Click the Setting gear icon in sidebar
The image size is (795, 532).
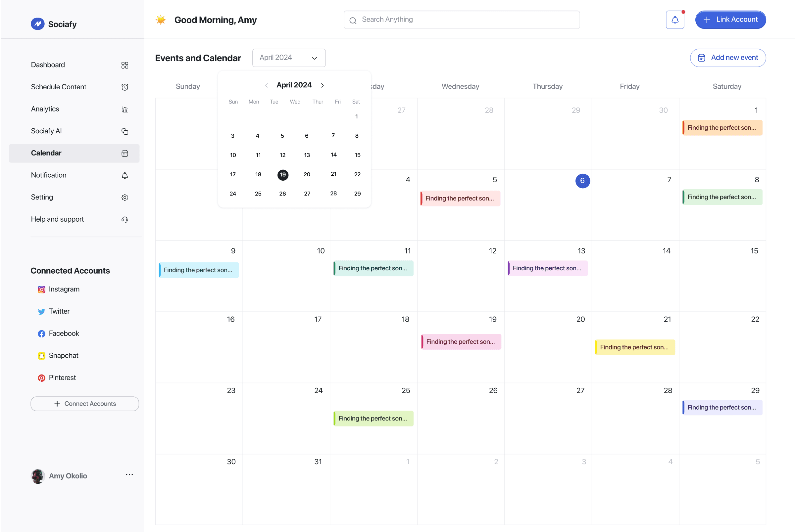[x=124, y=198]
